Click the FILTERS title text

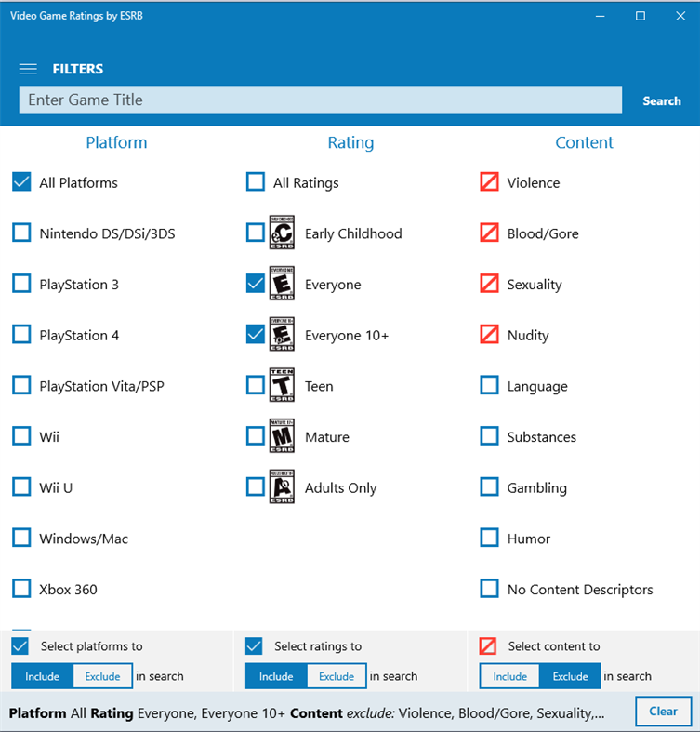point(77,69)
